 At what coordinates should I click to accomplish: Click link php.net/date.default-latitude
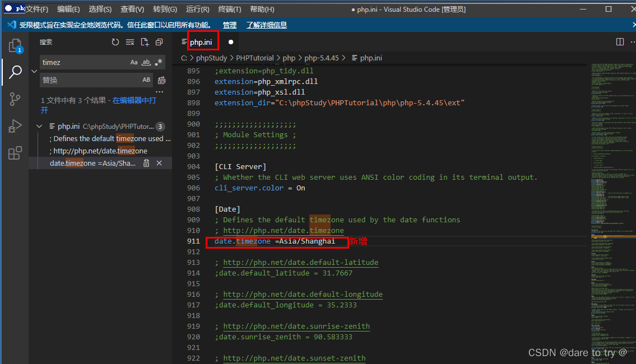pyautogui.click(x=300, y=262)
